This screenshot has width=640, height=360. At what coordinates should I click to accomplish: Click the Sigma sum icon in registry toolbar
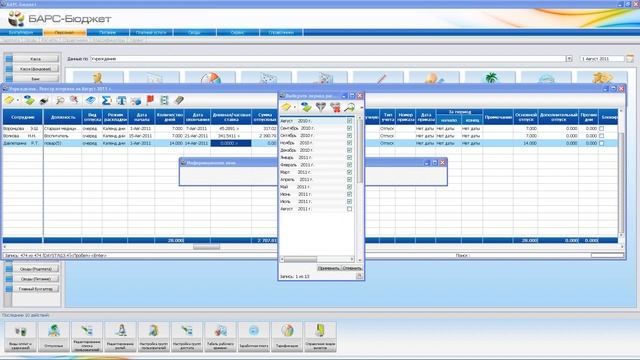click(x=106, y=100)
